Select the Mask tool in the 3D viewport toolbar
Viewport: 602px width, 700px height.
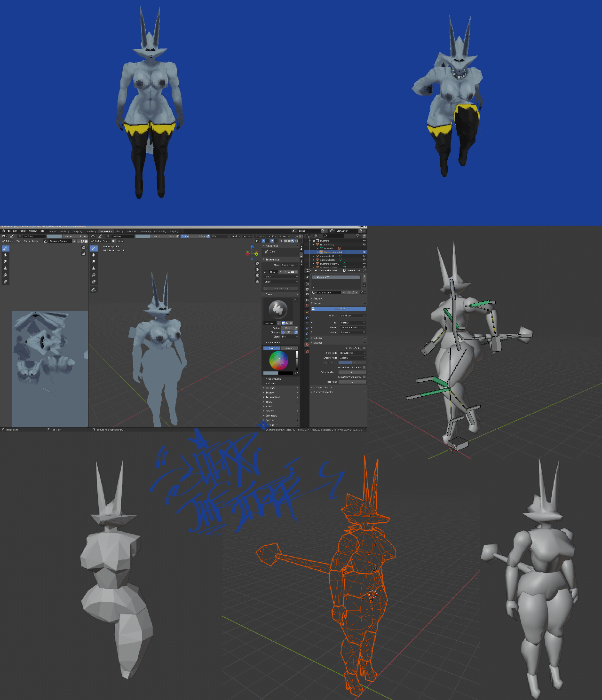point(94,282)
